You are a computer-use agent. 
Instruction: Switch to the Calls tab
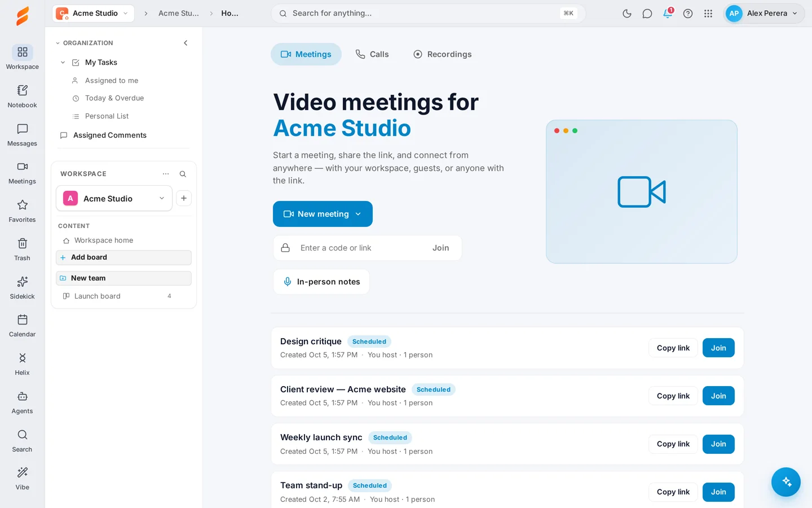click(372, 54)
